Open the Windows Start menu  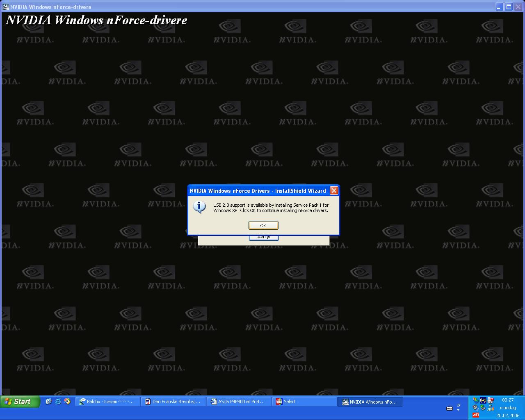[x=20, y=402]
